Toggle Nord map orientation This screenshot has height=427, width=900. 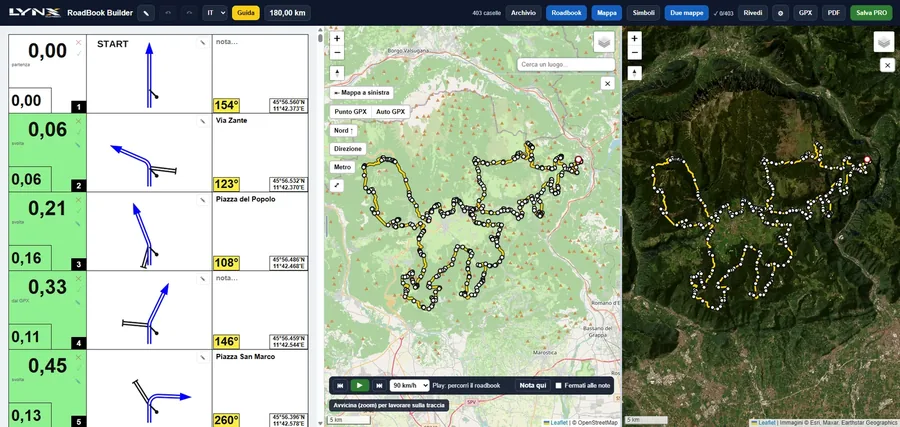click(x=343, y=130)
